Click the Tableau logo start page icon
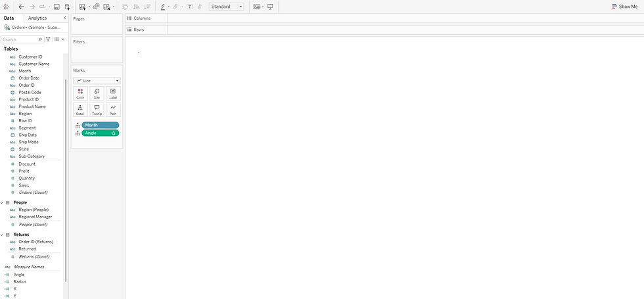Image resolution: width=644 pixels, height=299 pixels. click(6, 7)
